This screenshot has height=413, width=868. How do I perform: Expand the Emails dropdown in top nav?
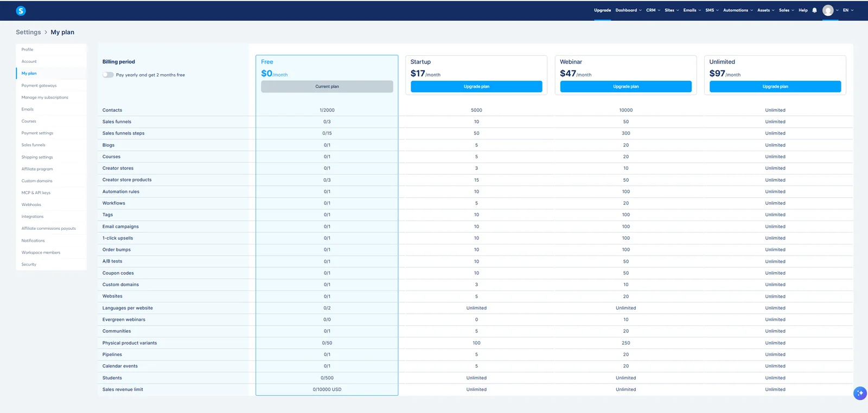(692, 10)
